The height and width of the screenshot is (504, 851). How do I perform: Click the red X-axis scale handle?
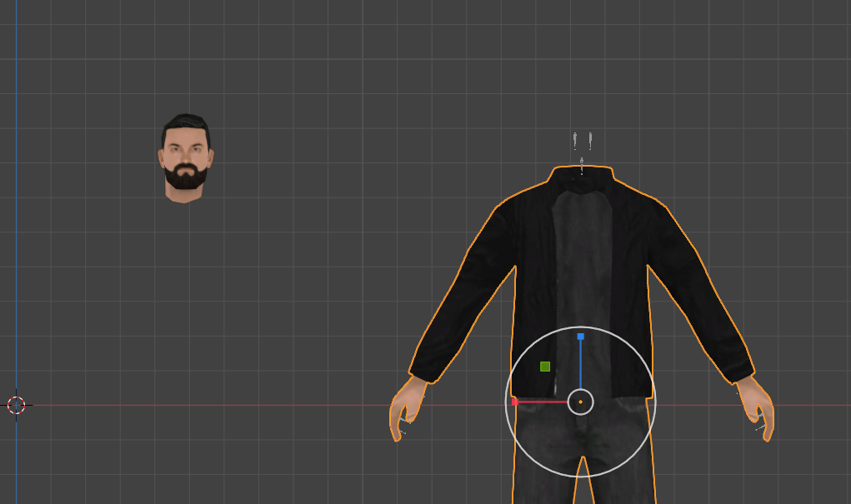point(515,402)
